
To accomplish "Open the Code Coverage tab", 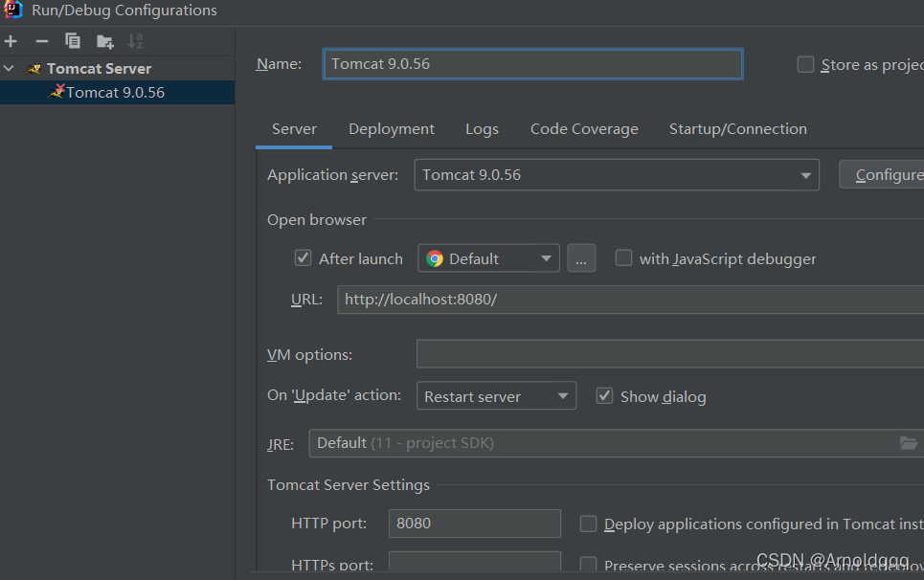I will pos(584,128).
